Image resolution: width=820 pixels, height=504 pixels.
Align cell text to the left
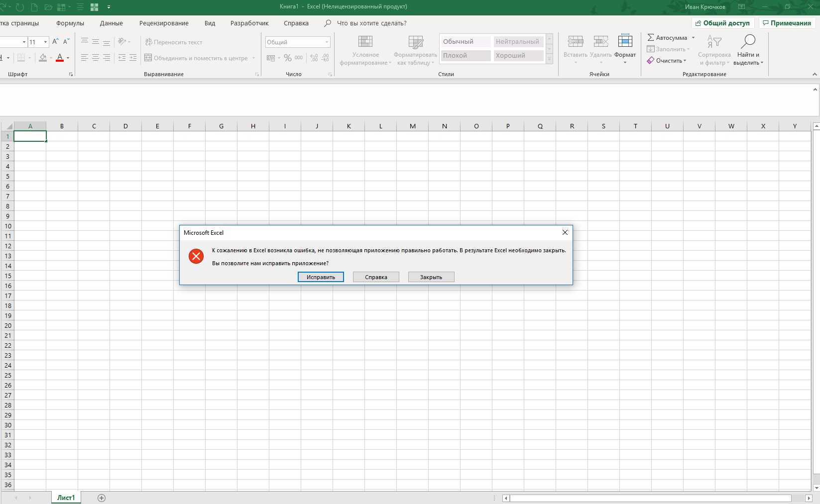[x=85, y=58]
